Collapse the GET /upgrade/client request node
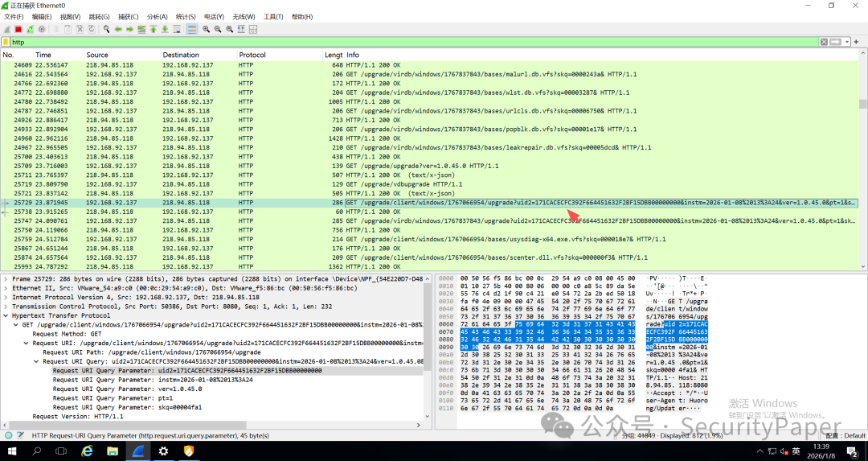868x461 pixels. pyautogui.click(x=16, y=325)
